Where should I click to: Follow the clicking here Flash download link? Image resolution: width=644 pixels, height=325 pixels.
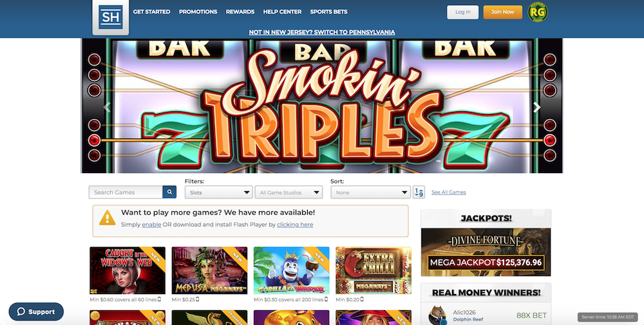(x=295, y=225)
